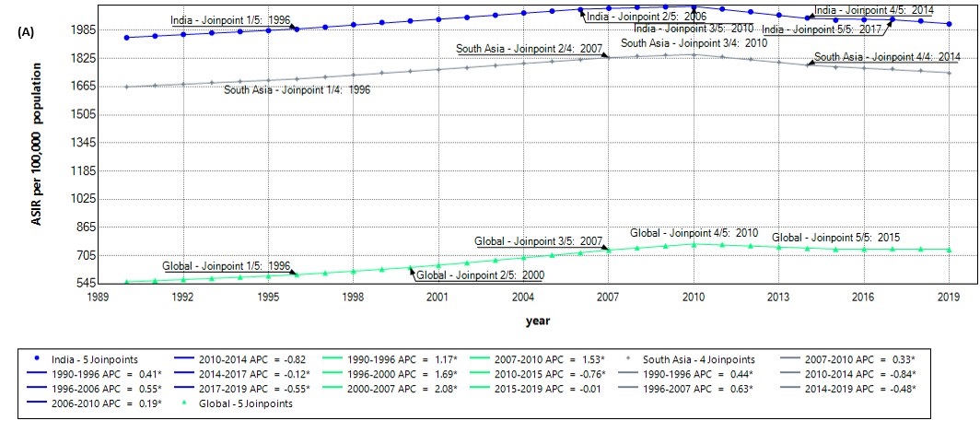Click the x-axis tick label '2016'

point(864,296)
